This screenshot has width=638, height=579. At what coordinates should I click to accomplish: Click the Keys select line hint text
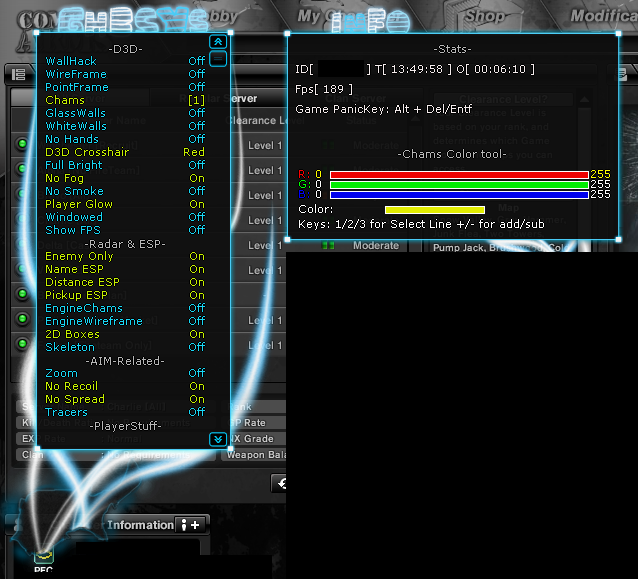pos(421,224)
